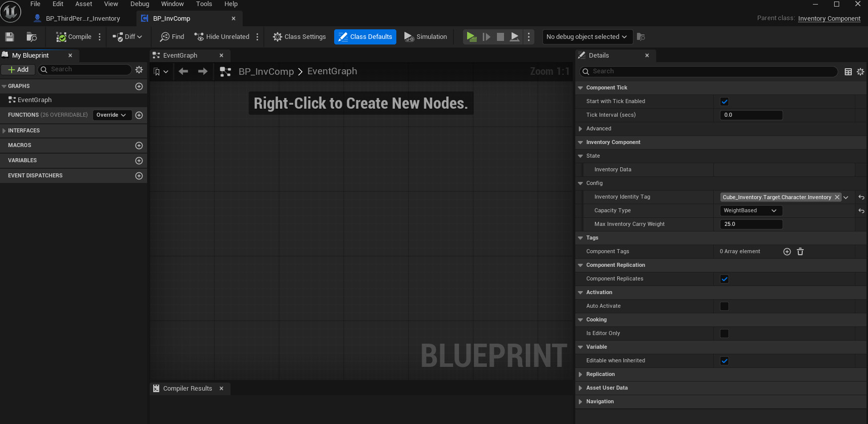Toggle Hide Unrelated nodes

click(x=222, y=37)
